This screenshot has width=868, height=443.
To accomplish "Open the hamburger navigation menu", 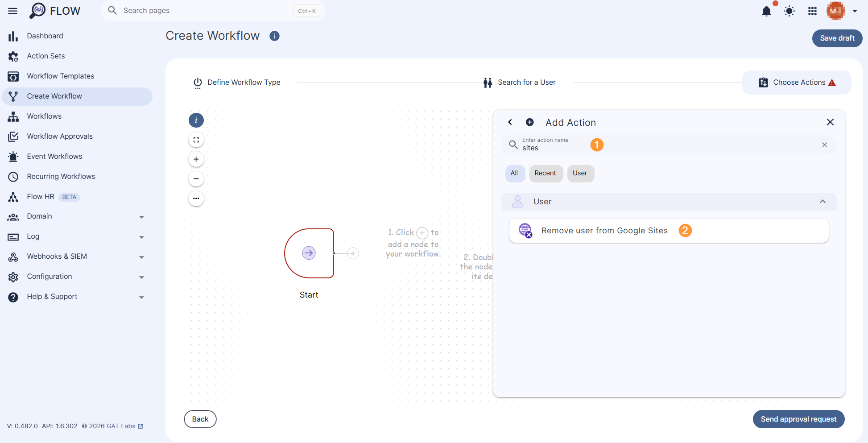I will 13,11.
